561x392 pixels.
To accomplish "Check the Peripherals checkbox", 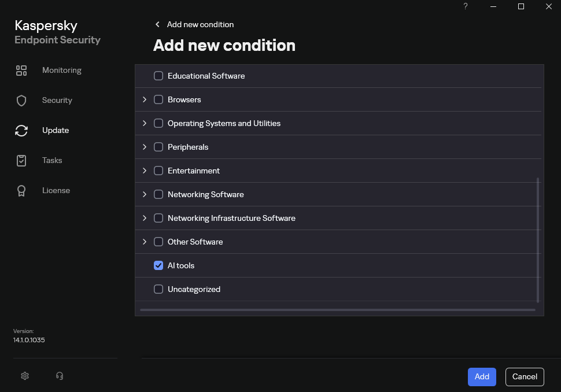I will (158, 147).
